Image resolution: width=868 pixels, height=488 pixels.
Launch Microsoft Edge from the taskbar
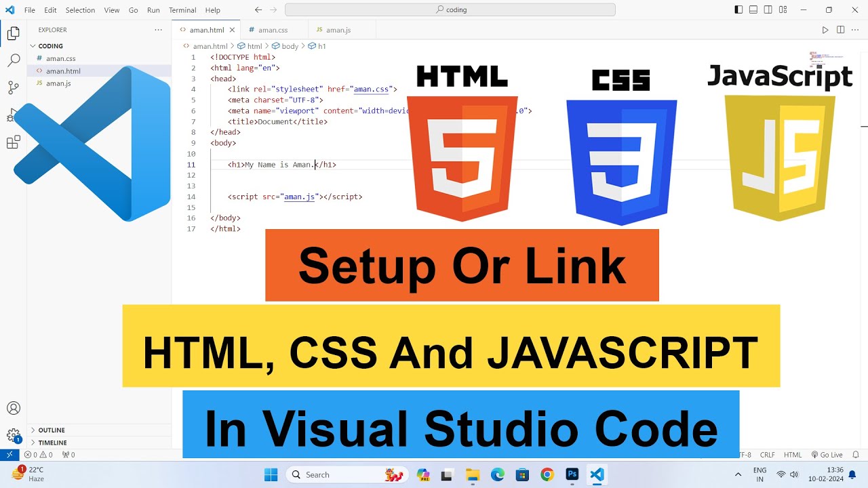[498, 474]
